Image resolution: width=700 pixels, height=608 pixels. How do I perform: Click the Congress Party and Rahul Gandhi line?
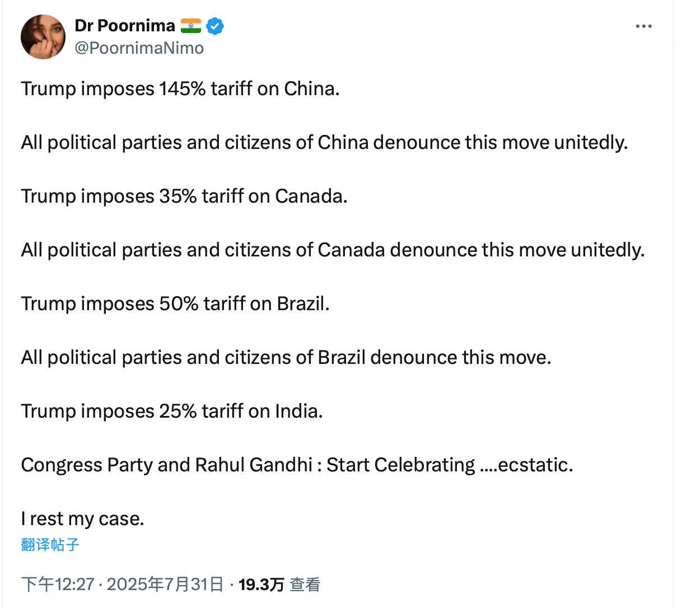[x=297, y=465]
